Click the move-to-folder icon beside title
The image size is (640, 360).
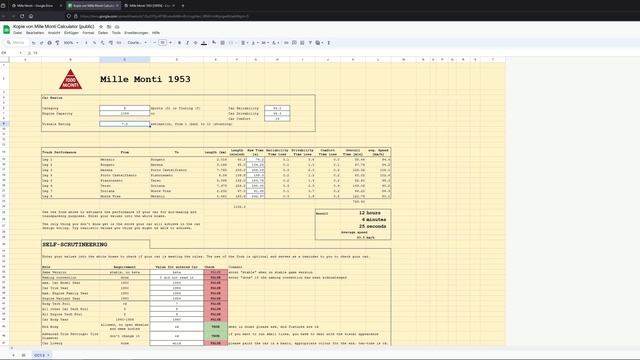[x=109, y=27]
